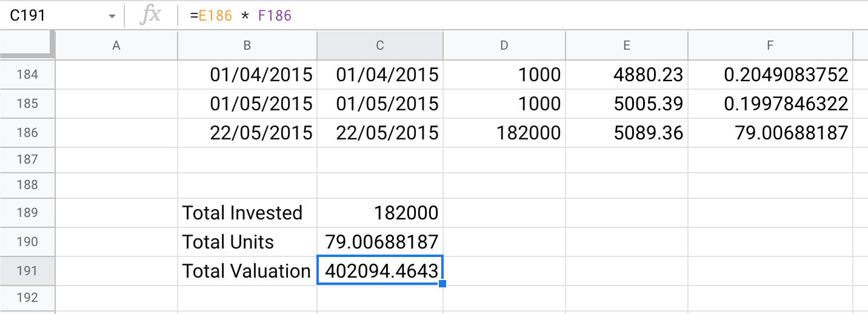
Task: Click cell C184 with 01/04/2015
Action: (380, 75)
